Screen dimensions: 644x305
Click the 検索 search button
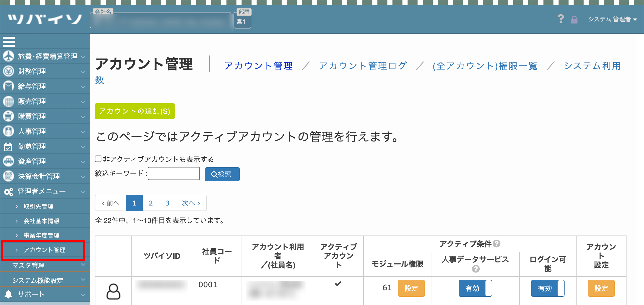coord(222,174)
